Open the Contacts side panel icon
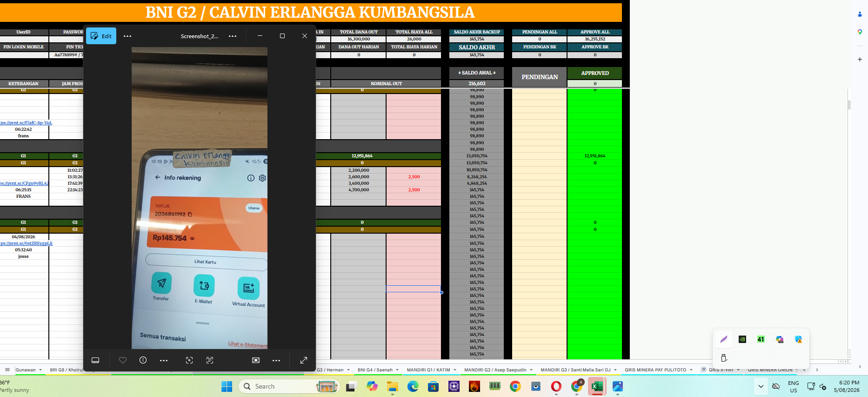The image size is (868, 397). tap(860, 14)
